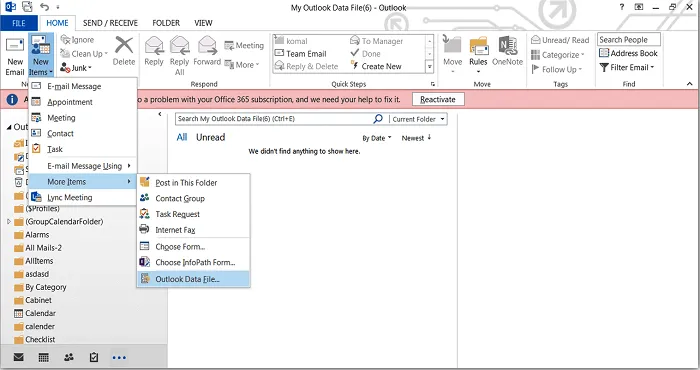Select Task Request submenu item

click(x=193, y=214)
